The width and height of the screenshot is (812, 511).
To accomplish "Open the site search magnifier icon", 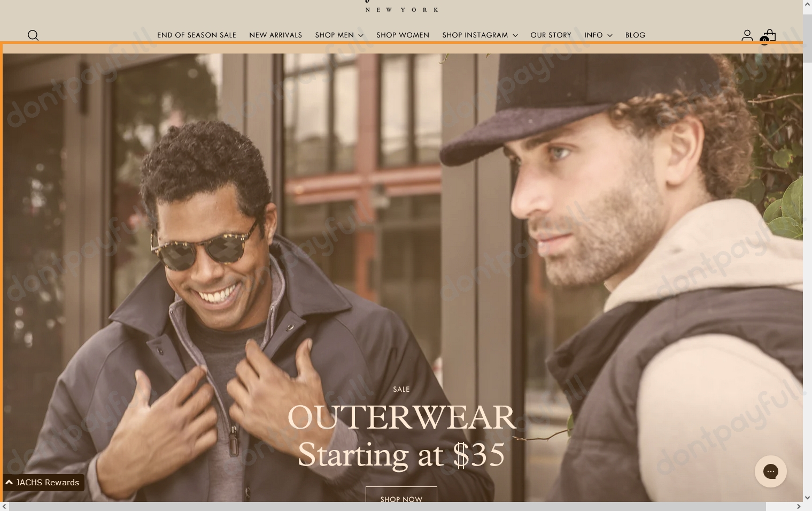I will point(33,35).
